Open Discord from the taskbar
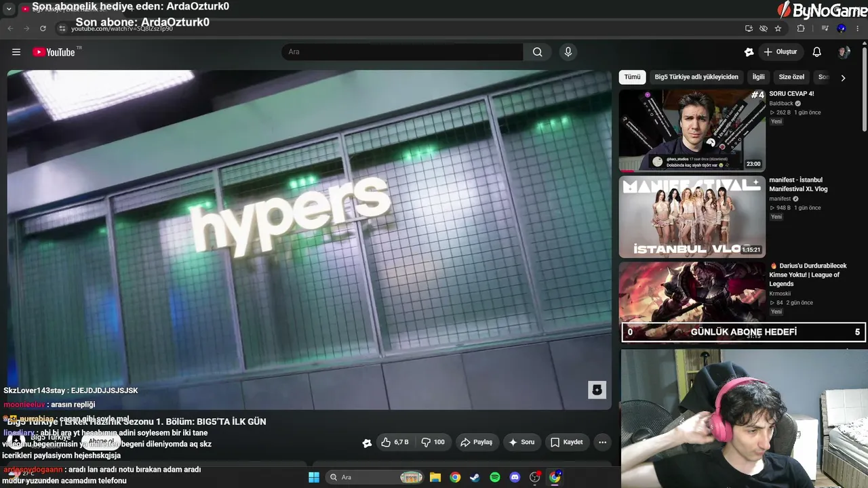The image size is (868, 488). (x=515, y=477)
